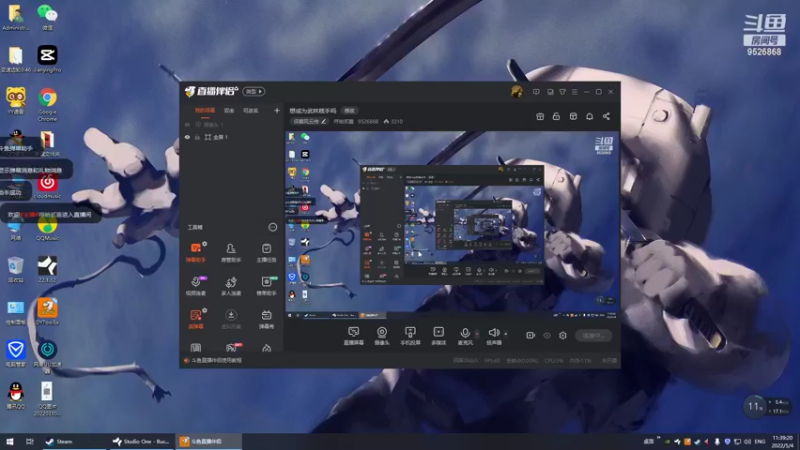Add a 直播弹幕 source
The height and width of the screenshot is (450, 800).
coord(354,336)
